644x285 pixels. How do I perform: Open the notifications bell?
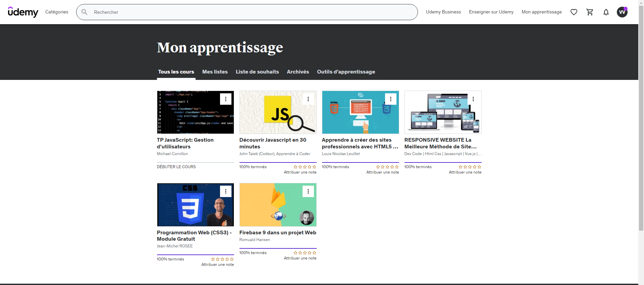[x=606, y=12]
